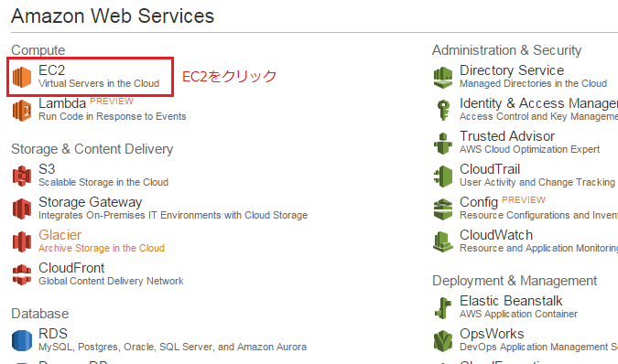Open the Trusted Advisor link
This screenshot has height=364, width=618.
(507, 136)
